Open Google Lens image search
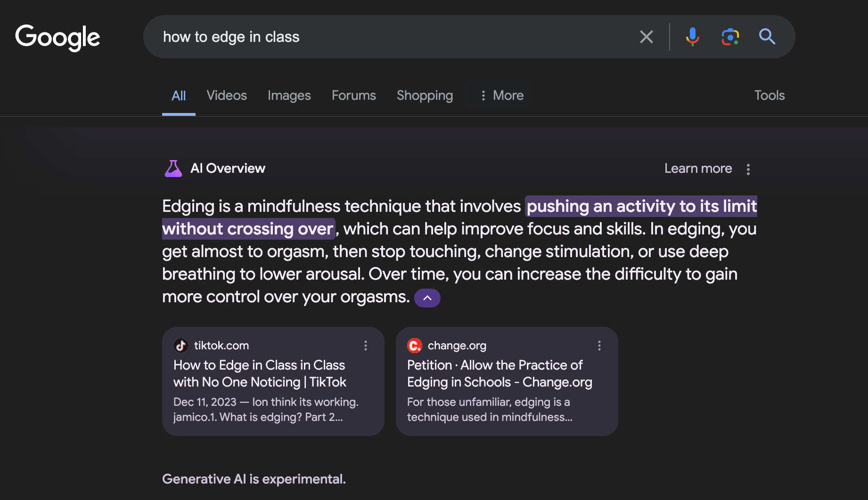The image size is (868, 500). 730,37
